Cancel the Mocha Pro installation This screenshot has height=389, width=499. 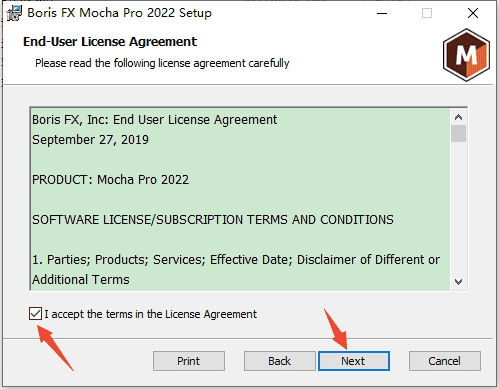(x=445, y=361)
